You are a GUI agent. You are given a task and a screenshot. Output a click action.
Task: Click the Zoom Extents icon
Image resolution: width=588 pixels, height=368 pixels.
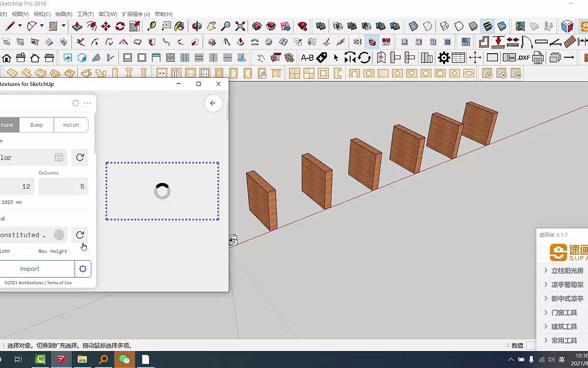pyautogui.click(x=240, y=26)
